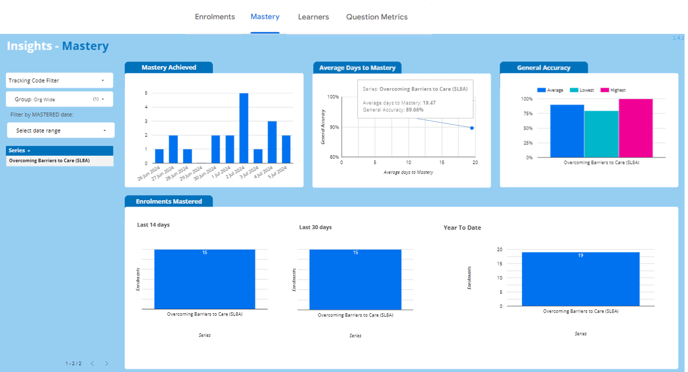Click the teal Lowest bar in General Accuracy
The width and height of the screenshot is (688, 372).
click(x=601, y=134)
